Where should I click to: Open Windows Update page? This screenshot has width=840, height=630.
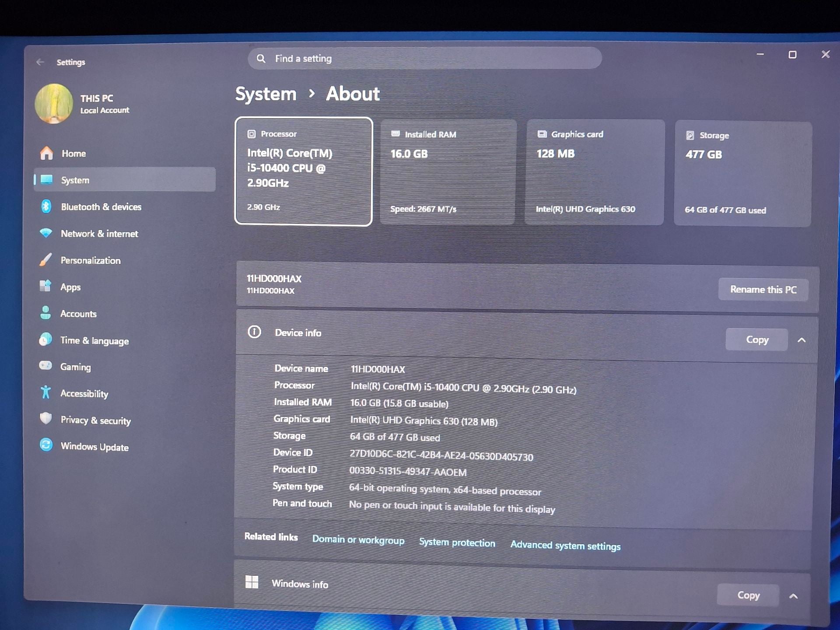coord(125,446)
